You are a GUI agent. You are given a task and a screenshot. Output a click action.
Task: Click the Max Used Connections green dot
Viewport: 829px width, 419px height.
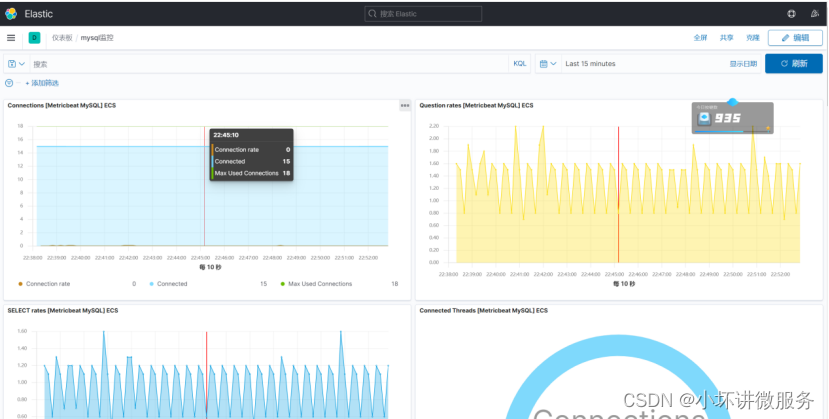pyautogui.click(x=282, y=284)
